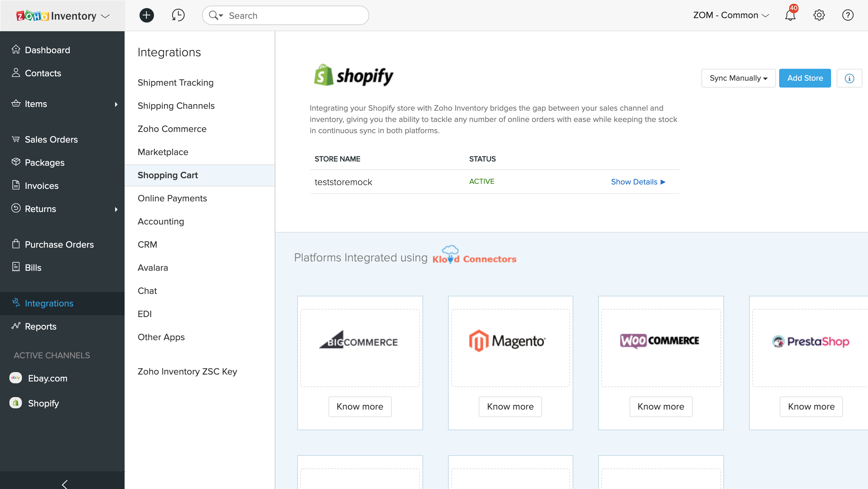The width and height of the screenshot is (868, 489).
Task: Click the Returns circular arrow icon
Action: 16,208
